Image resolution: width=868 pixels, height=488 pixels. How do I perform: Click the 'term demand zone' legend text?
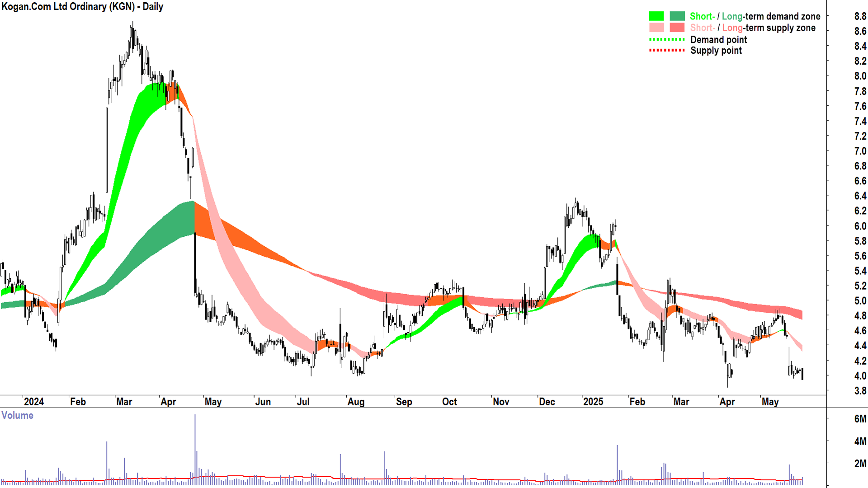(x=783, y=16)
